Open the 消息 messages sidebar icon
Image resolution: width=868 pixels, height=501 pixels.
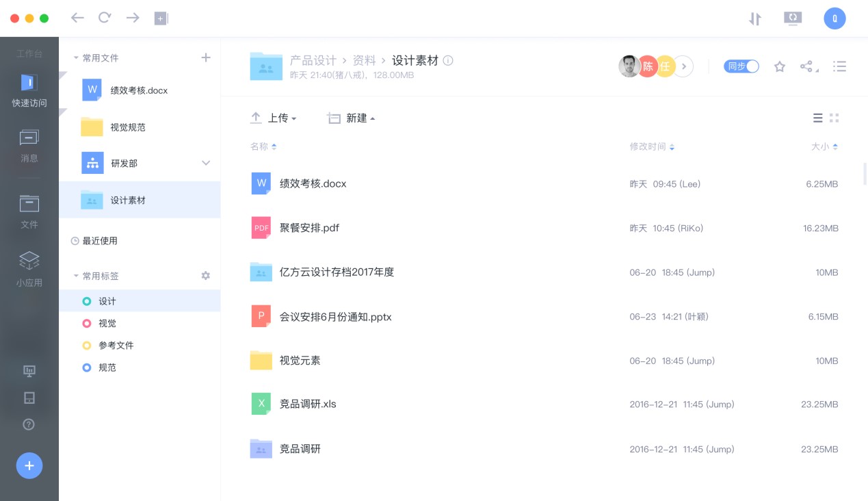pyautogui.click(x=29, y=146)
